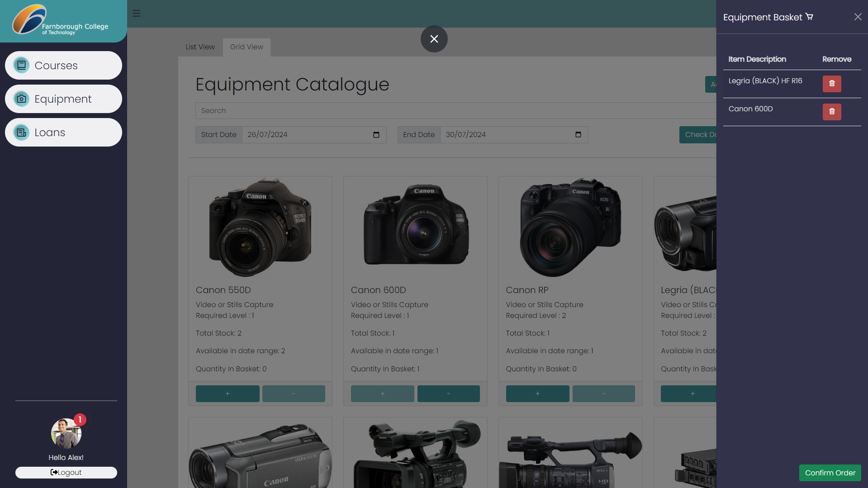Close overlay with the round X button
The width and height of the screenshot is (868, 488).
coord(434,39)
